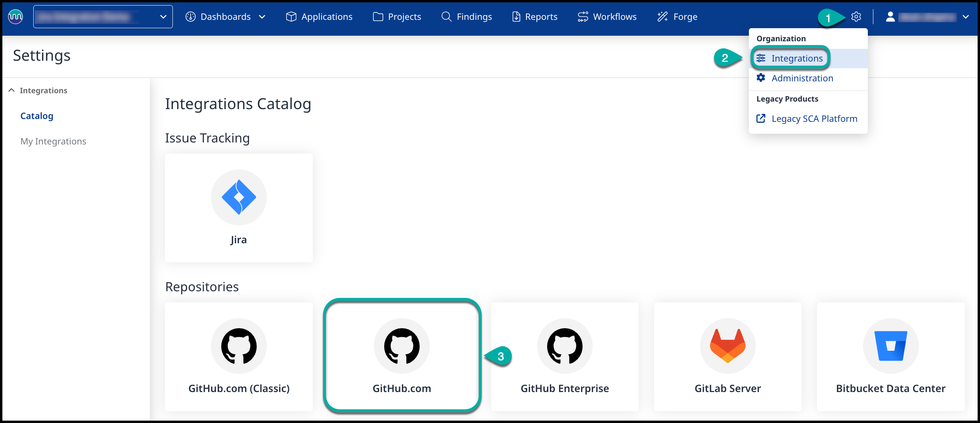The width and height of the screenshot is (980, 423).
Task: Select Integrations in the Organization menu
Action: pos(797,58)
